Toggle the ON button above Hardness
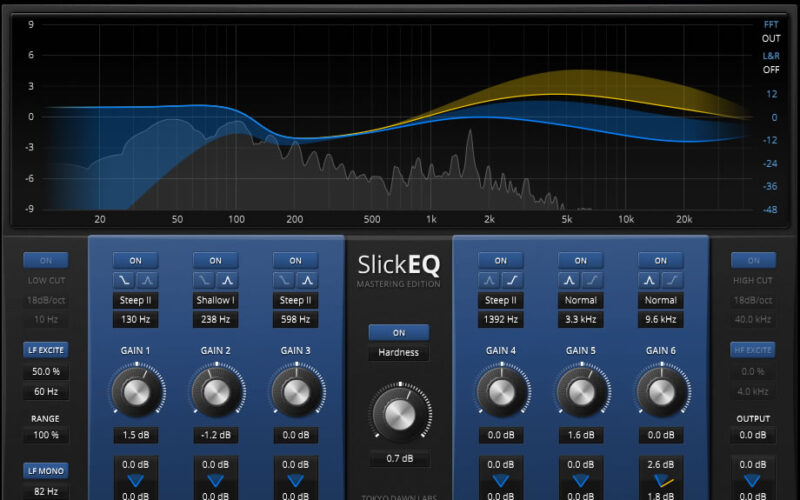 click(399, 332)
